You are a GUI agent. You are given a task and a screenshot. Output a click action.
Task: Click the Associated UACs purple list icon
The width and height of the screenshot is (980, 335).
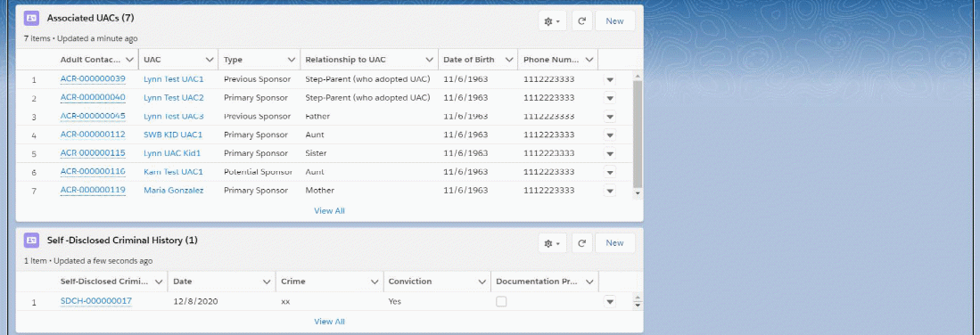point(31,18)
